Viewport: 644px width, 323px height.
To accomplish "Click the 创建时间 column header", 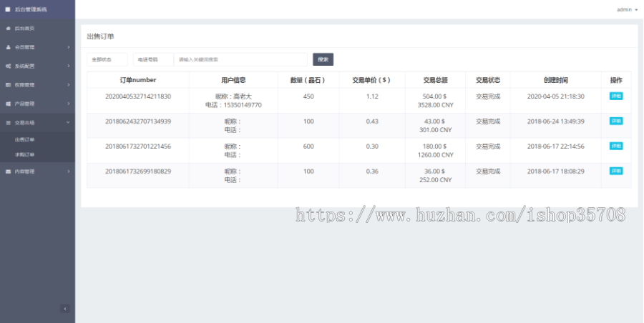I will tap(556, 80).
